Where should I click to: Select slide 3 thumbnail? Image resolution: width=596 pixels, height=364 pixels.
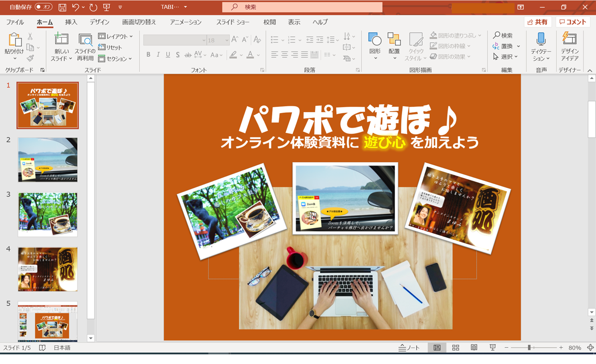[48, 215]
